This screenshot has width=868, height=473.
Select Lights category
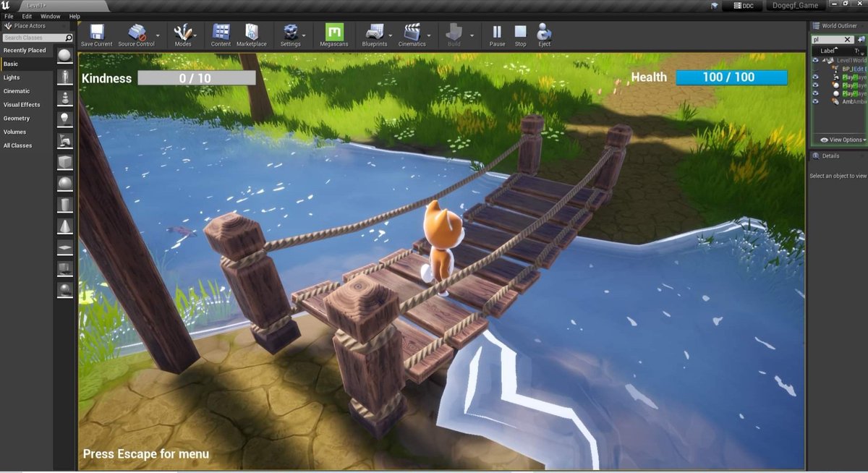[x=27, y=77]
